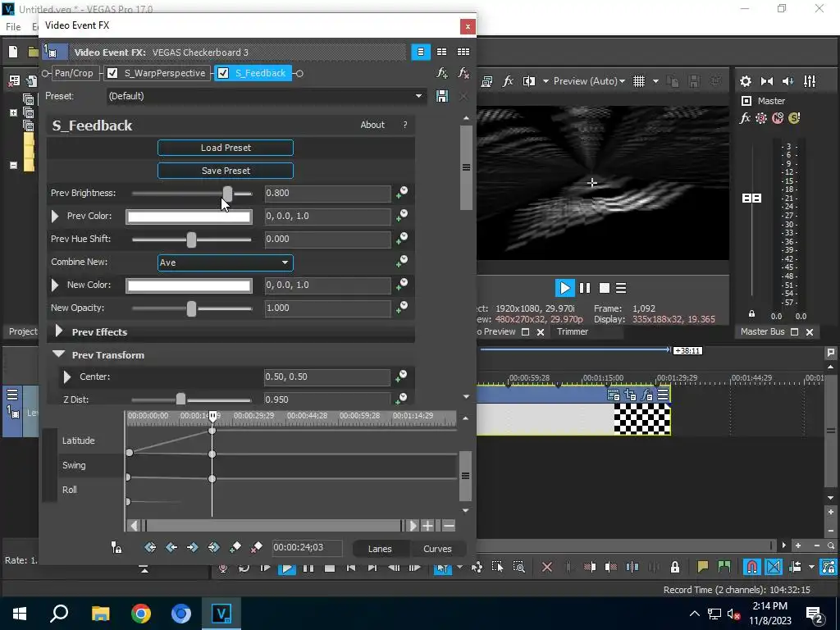The height and width of the screenshot is (630, 840).
Task: Create a keyframe with plus diamond icon
Action: pyautogui.click(x=235, y=547)
